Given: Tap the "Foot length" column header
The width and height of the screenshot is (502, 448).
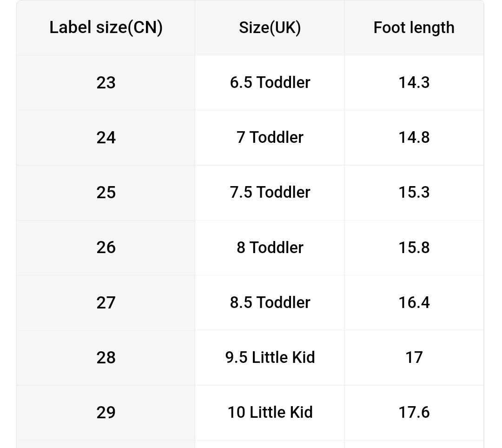Looking at the screenshot, I should click(414, 28).
